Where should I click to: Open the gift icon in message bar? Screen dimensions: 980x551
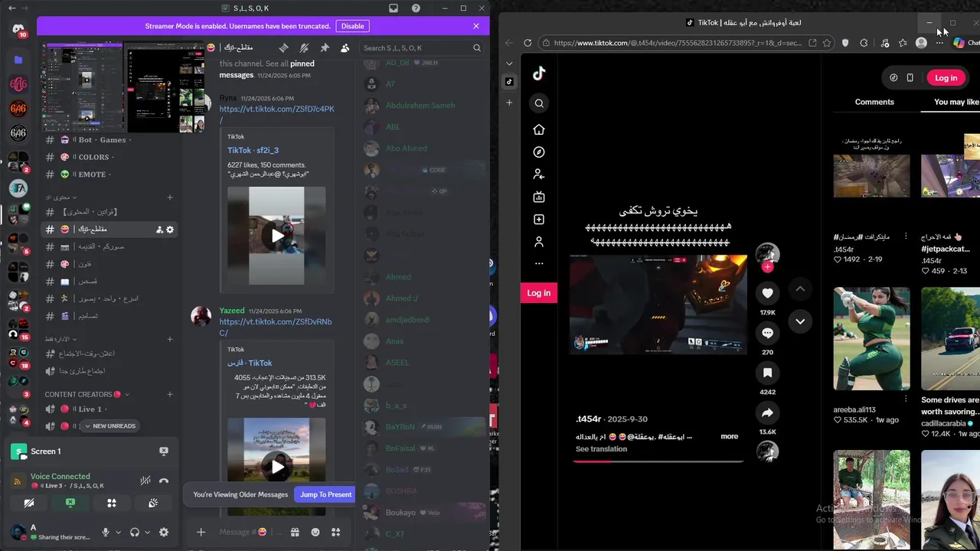295,532
